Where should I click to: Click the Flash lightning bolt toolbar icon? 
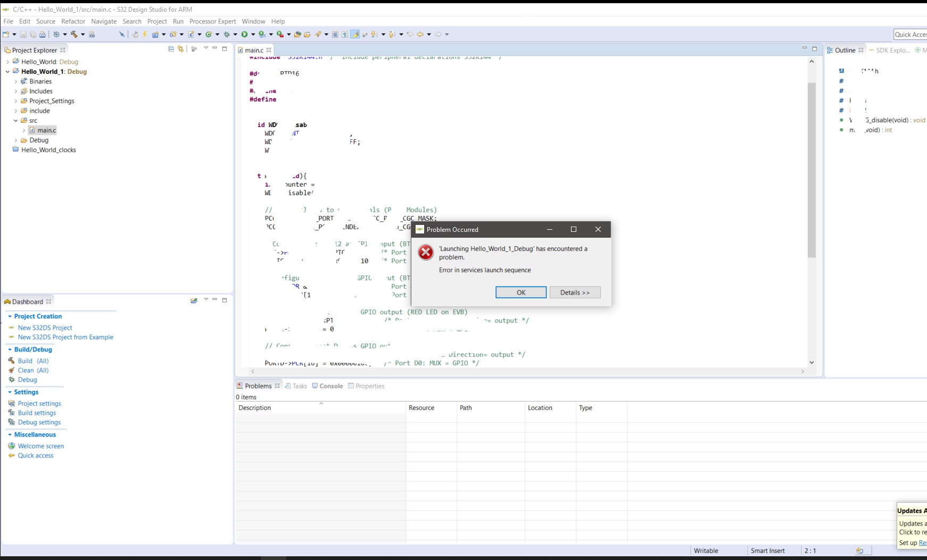[x=145, y=34]
